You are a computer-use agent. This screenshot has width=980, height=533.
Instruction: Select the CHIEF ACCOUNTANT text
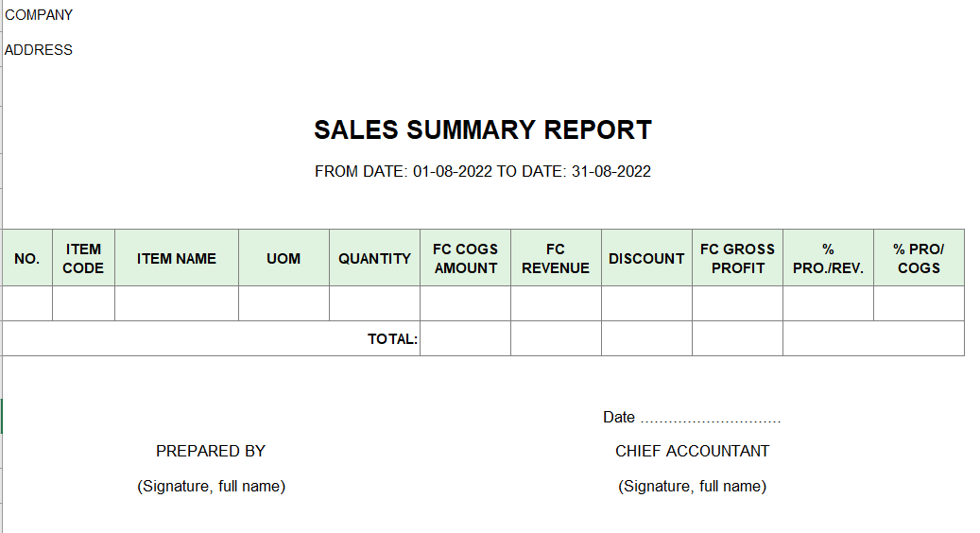pos(692,451)
